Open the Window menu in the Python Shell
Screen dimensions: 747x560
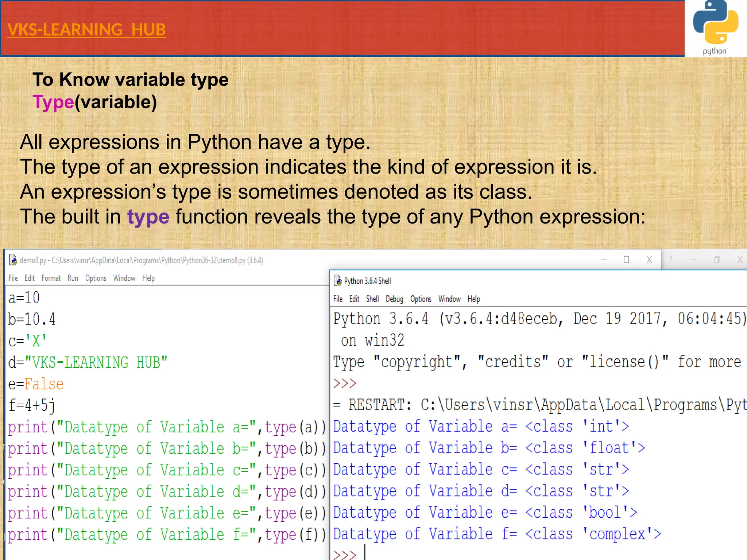click(x=449, y=299)
